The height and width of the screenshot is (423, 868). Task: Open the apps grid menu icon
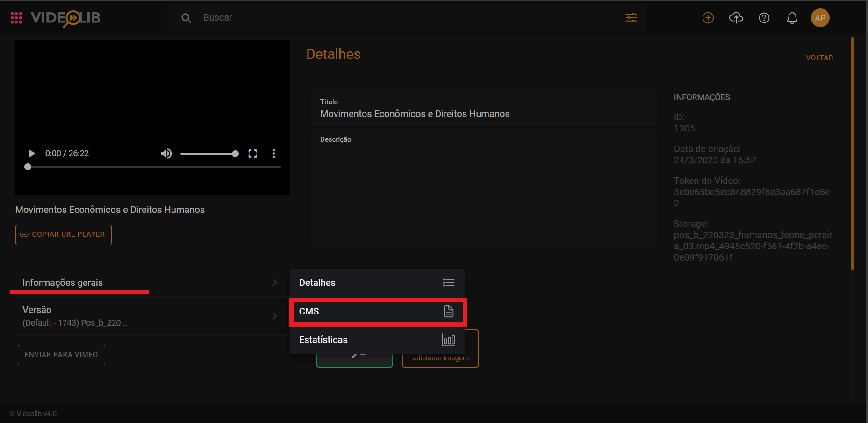tap(16, 18)
